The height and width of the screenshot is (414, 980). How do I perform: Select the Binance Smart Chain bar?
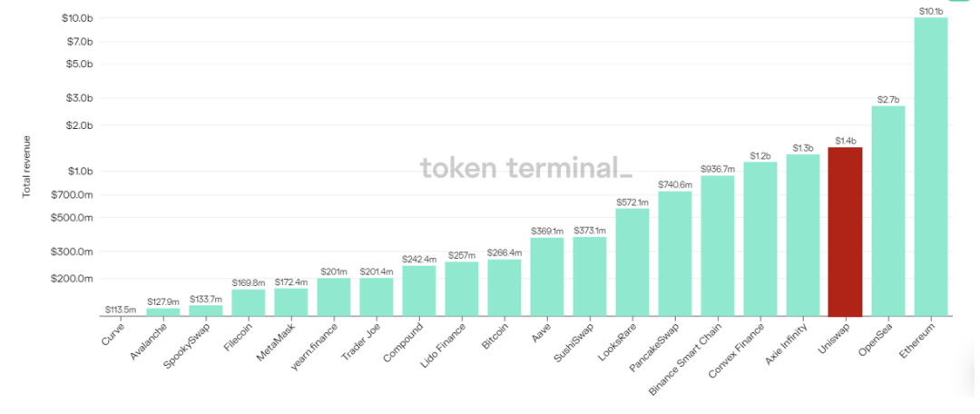click(x=718, y=246)
